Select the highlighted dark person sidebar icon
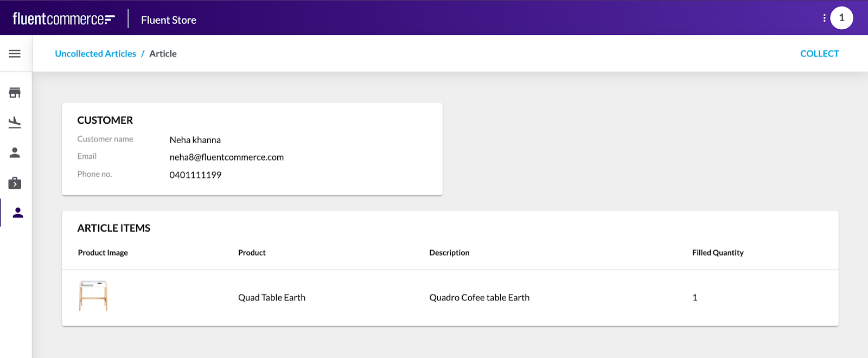This screenshot has width=868, height=358. [x=18, y=213]
